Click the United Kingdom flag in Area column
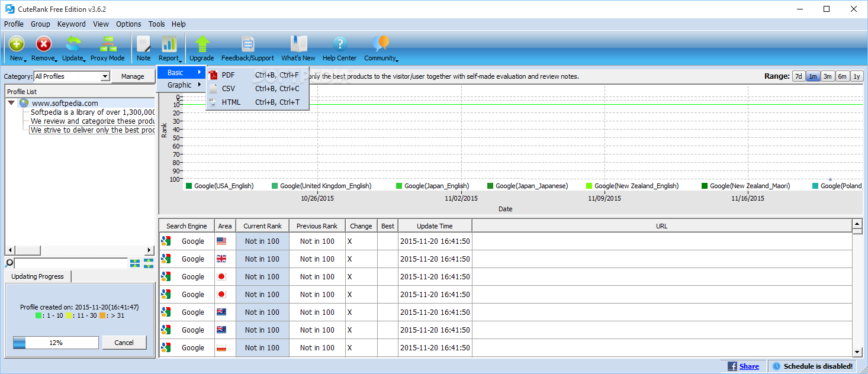 [221, 259]
